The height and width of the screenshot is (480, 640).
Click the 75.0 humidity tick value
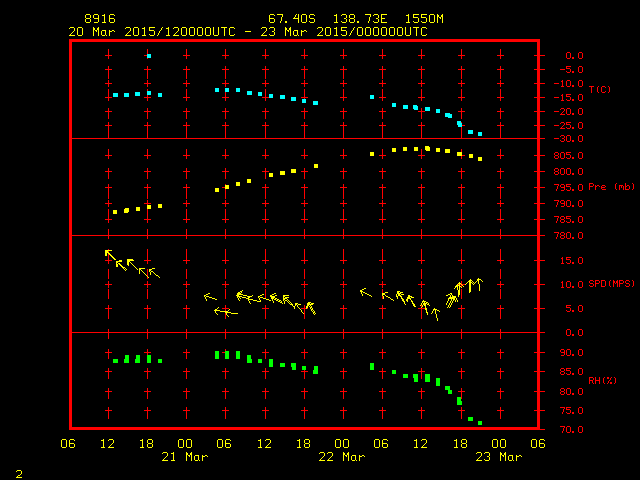(571, 411)
